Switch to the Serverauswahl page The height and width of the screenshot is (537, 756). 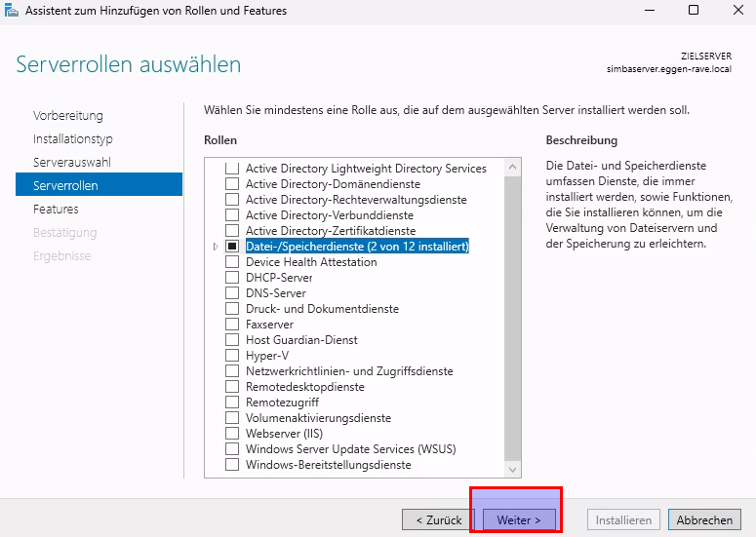coord(71,162)
